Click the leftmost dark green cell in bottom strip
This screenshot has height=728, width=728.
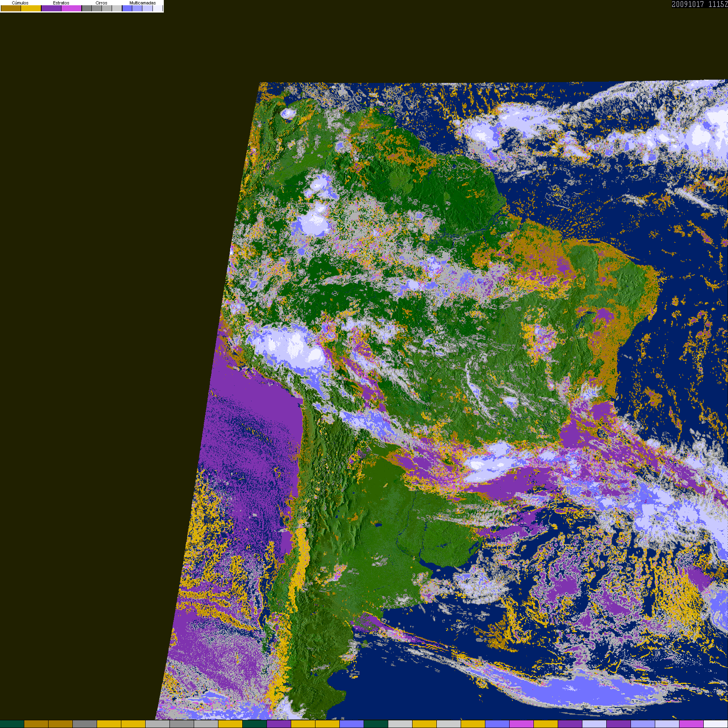12,724
